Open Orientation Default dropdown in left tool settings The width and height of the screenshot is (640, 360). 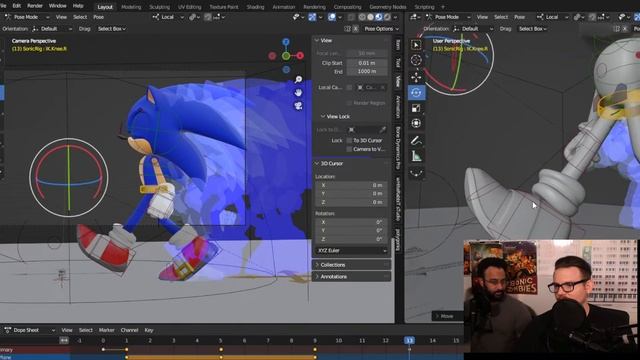[x=52, y=29]
